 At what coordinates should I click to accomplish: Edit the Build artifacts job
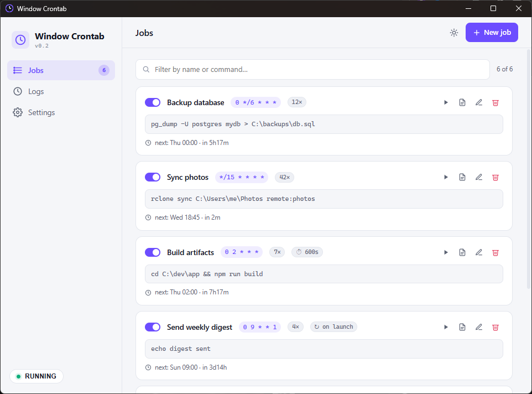click(479, 252)
